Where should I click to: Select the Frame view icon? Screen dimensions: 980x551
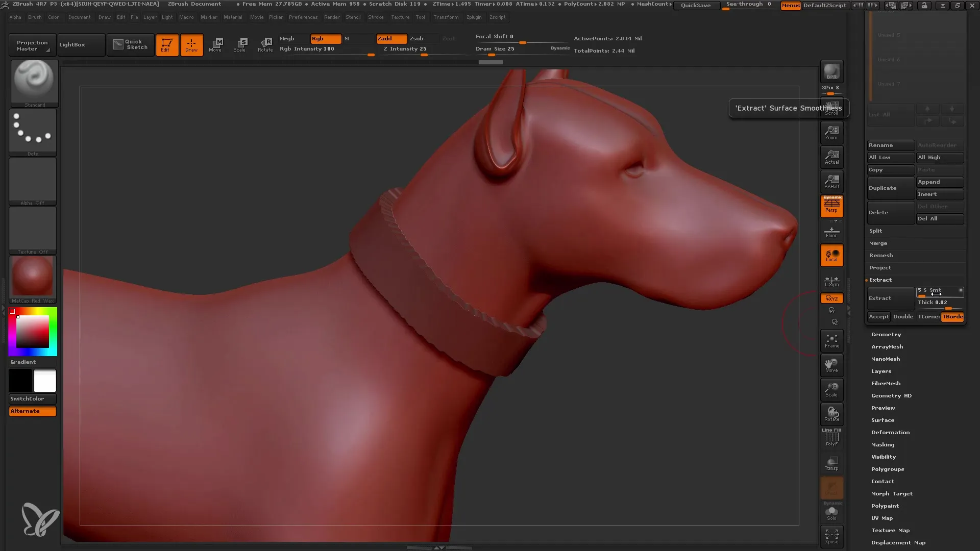[831, 341]
